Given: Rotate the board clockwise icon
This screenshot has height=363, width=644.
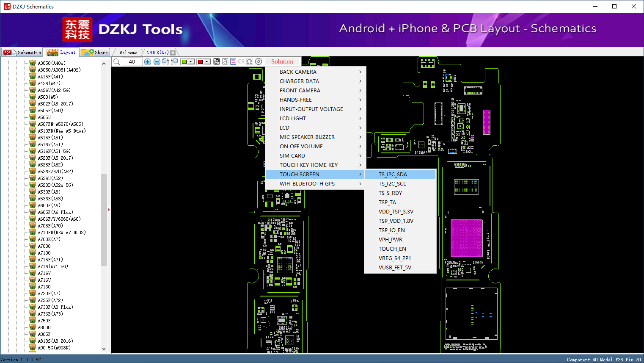Looking at the screenshot, I should (x=165, y=62).
